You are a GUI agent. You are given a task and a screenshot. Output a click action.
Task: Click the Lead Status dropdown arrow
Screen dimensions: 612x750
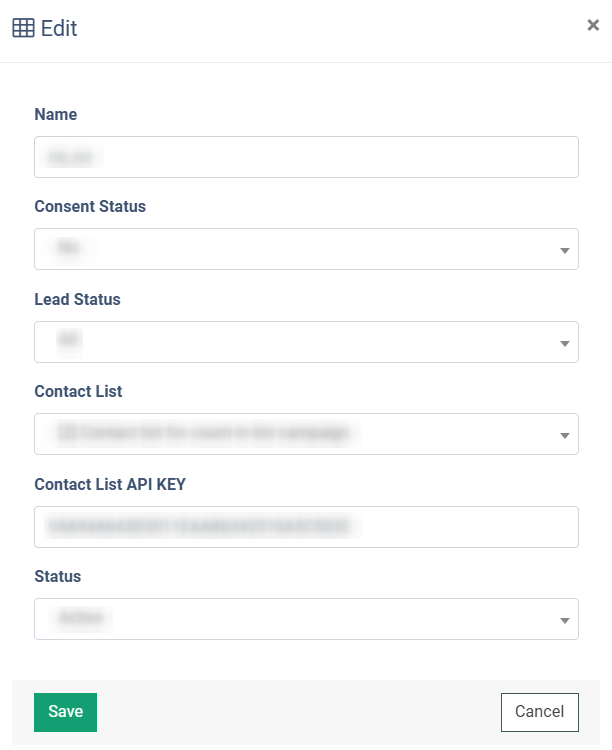coord(564,343)
